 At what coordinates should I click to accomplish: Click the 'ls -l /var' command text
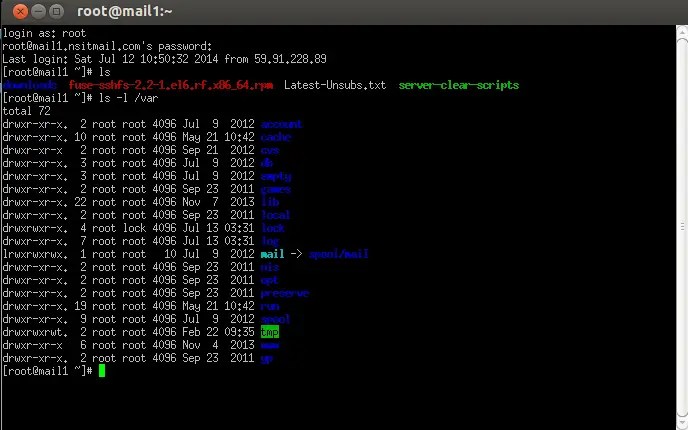128,98
